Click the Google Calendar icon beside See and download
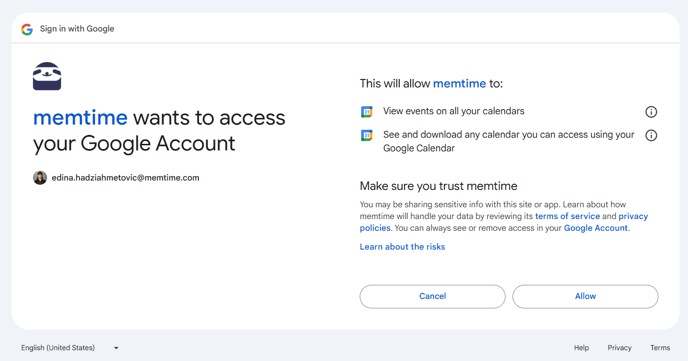This screenshot has height=361, width=688. (366, 136)
